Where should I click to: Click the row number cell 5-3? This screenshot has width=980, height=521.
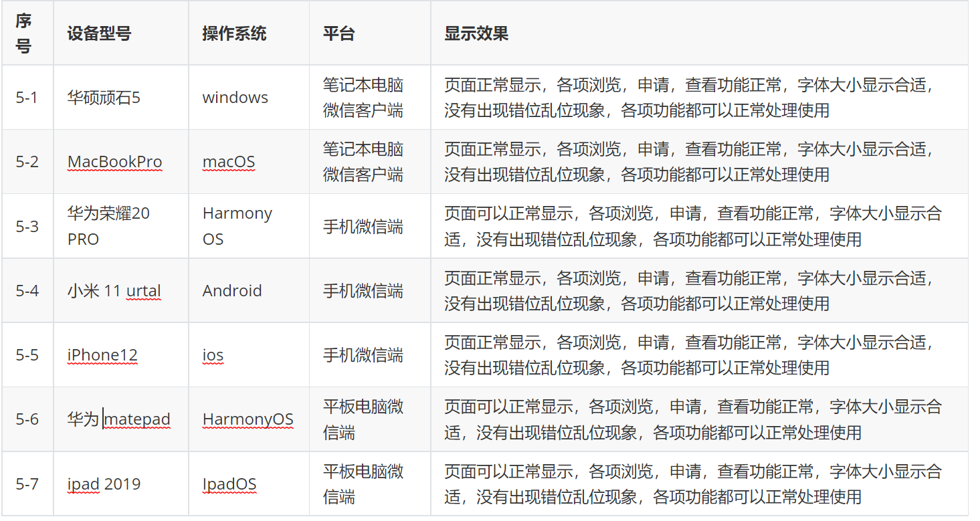coord(27,227)
